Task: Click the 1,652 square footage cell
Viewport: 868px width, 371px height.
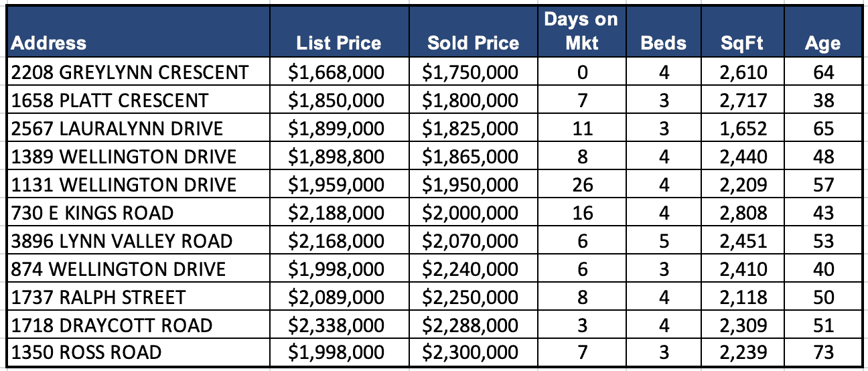Action: pyautogui.click(x=743, y=129)
